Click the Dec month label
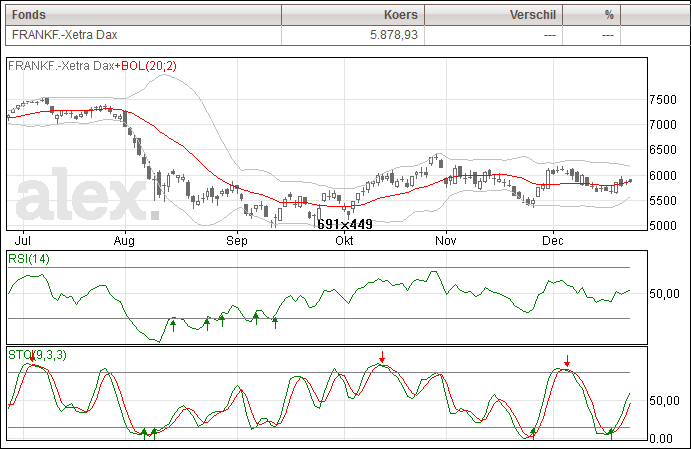Image resolution: width=691 pixels, height=449 pixels. [x=553, y=241]
